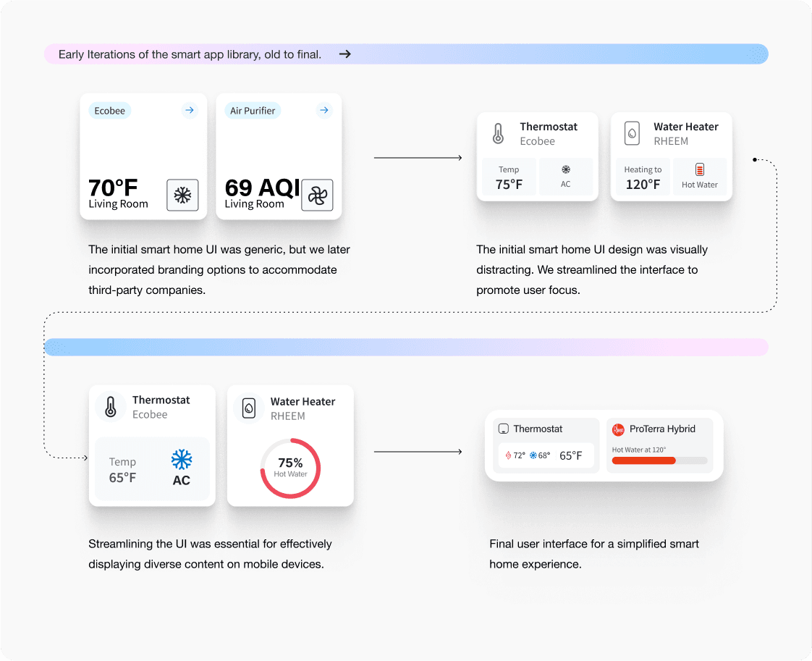Open Air Purifier card via blue arrow

pos(324,110)
